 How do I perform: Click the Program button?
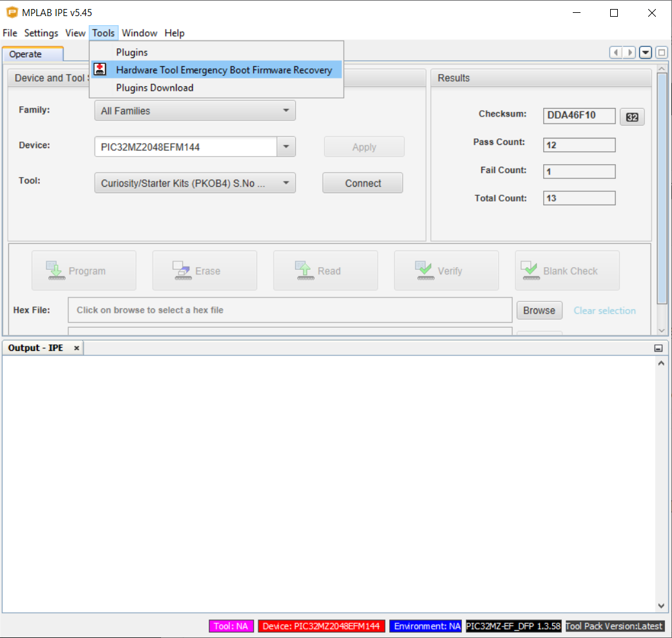pos(84,270)
